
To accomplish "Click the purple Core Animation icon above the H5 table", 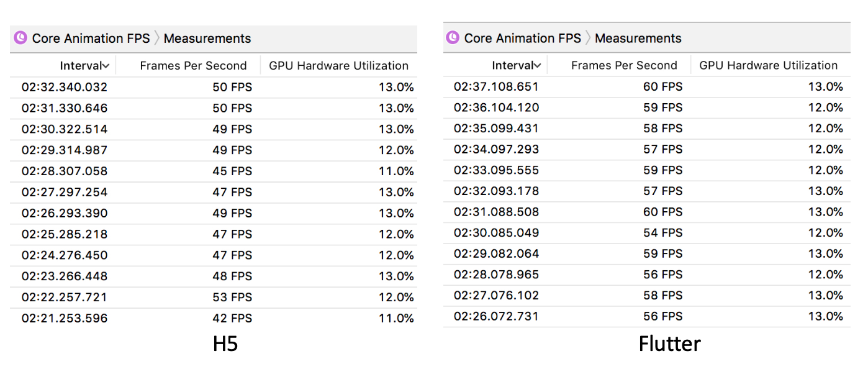I will (20, 39).
